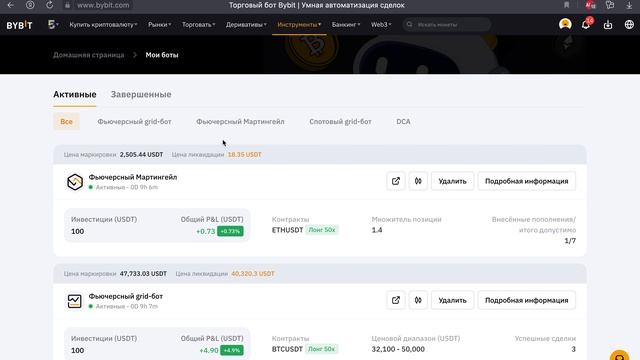Click the +4.9% P&L badge

pos(232,350)
